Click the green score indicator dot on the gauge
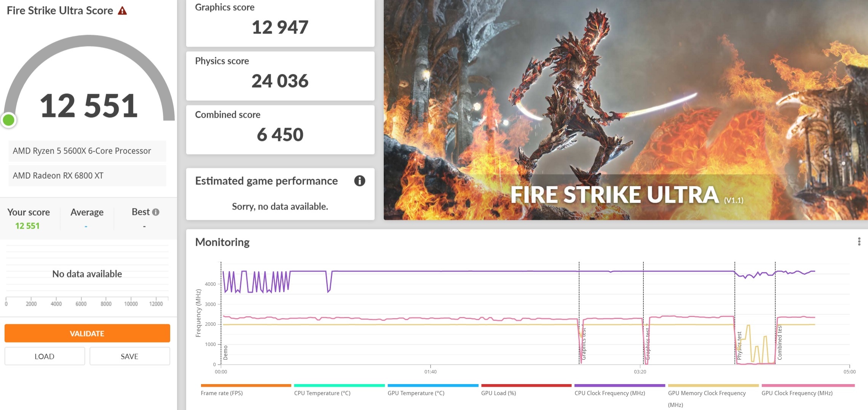Image resolution: width=868 pixels, height=410 pixels. [8, 120]
